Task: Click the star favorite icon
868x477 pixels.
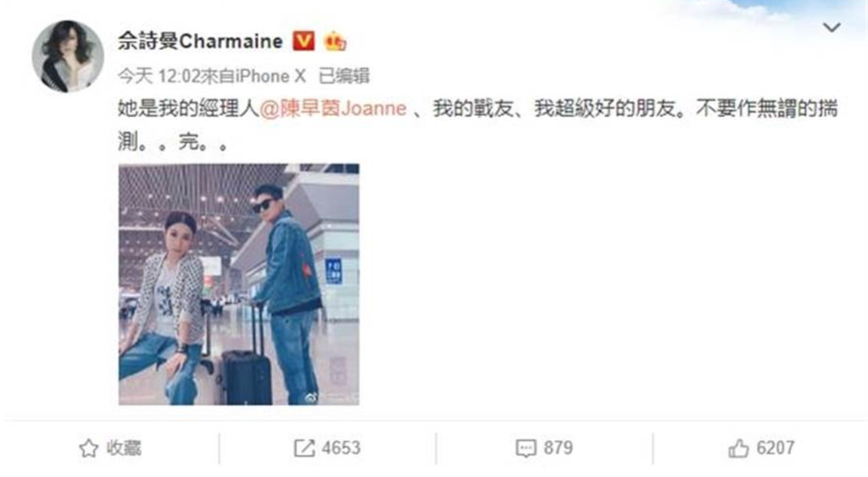Action: coord(88,449)
